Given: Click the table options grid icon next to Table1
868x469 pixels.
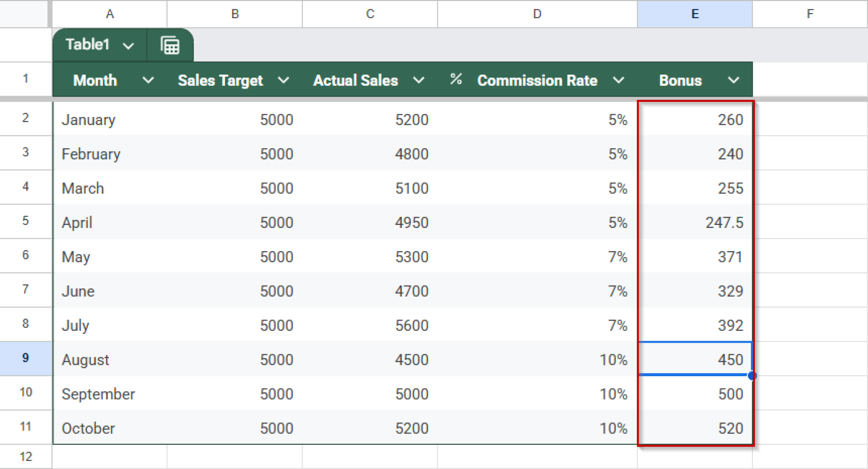Looking at the screenshot, I should coord(170,44).
